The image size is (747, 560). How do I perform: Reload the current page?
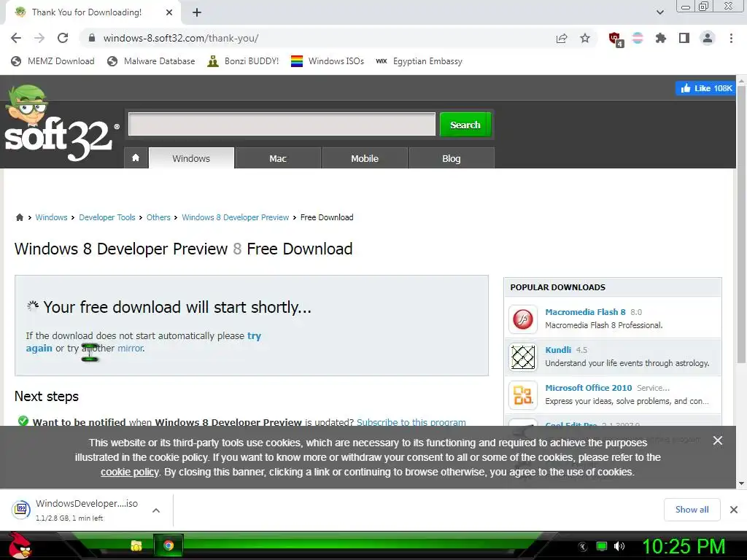(63, 38)
